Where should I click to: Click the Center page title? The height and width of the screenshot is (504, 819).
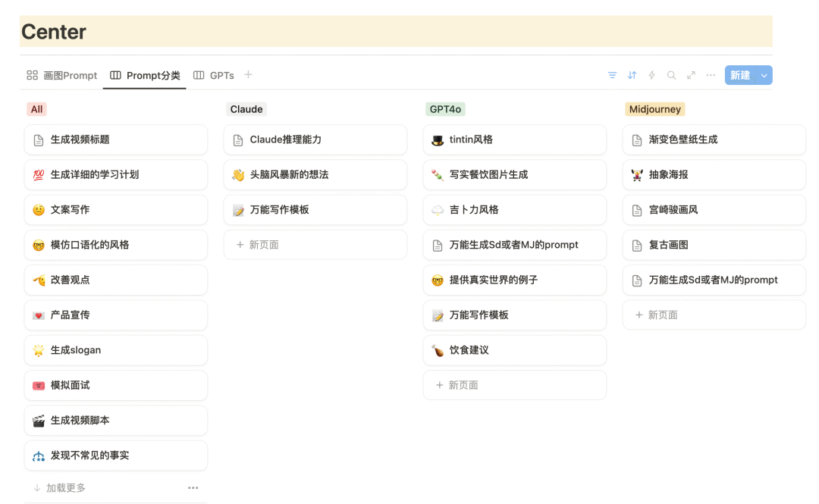(54, 32)
